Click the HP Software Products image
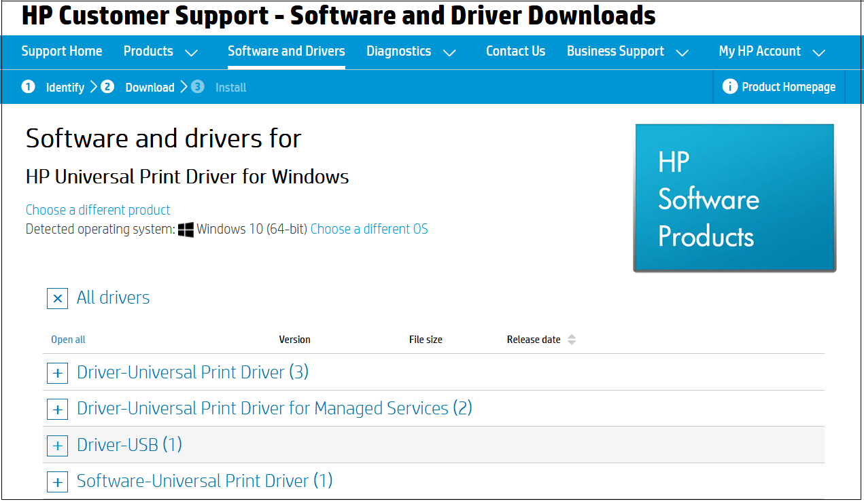The width and height of the screenshot is (864, 504). tap(734, 198)
